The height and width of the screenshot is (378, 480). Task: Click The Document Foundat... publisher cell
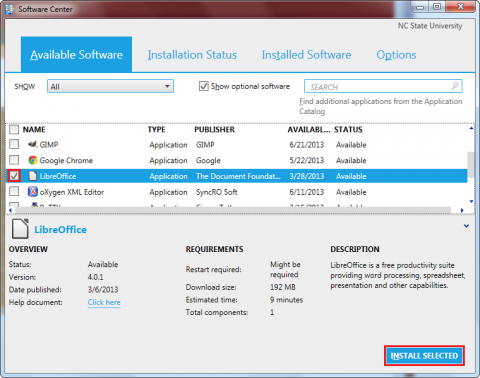pyautogui.click(x=238, y=176)
